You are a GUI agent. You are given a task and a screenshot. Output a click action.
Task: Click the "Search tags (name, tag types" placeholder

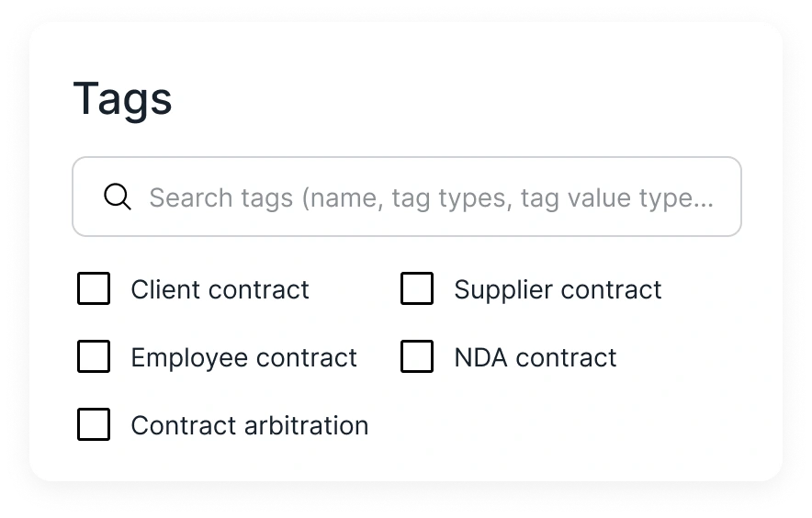(331, 197)
